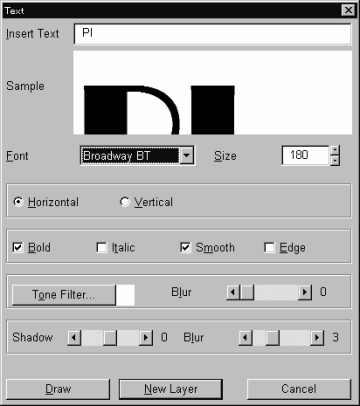Enable the Italic checkbox
Screen dimensions: 360x406
[102, 247]
